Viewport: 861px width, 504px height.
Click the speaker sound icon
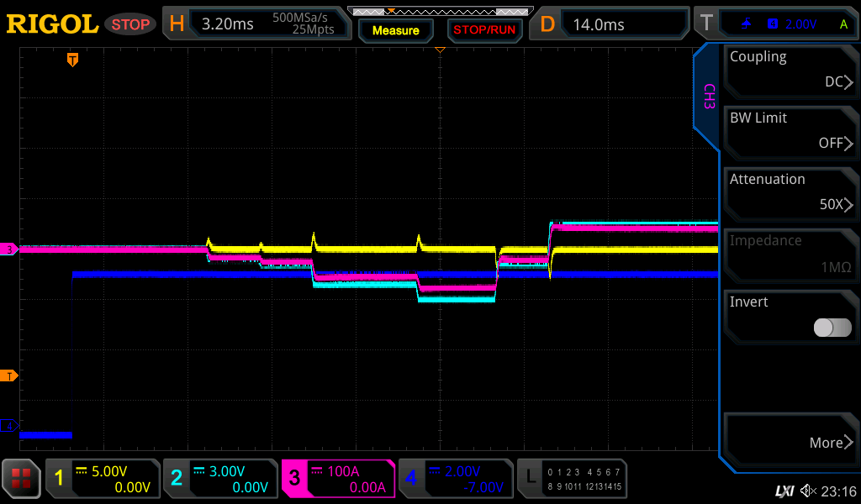[808, 491]
